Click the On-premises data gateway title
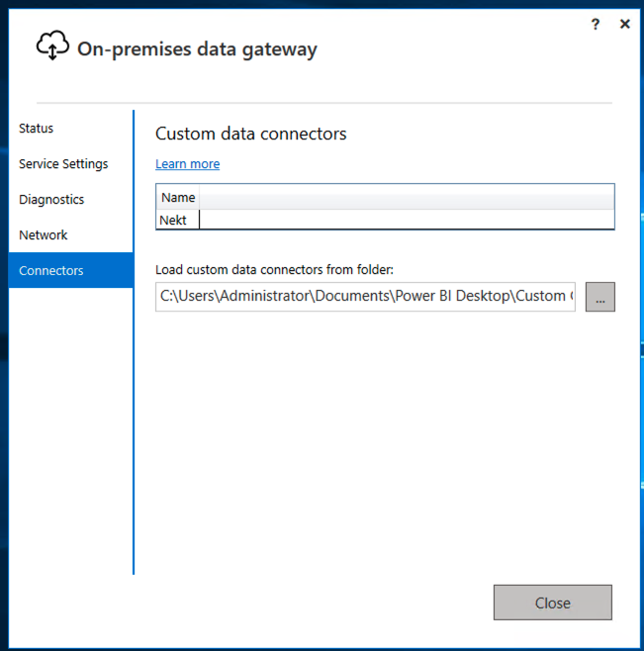This screenshot has height=651, width=644. pyautogui.click(x=197, y=49)
